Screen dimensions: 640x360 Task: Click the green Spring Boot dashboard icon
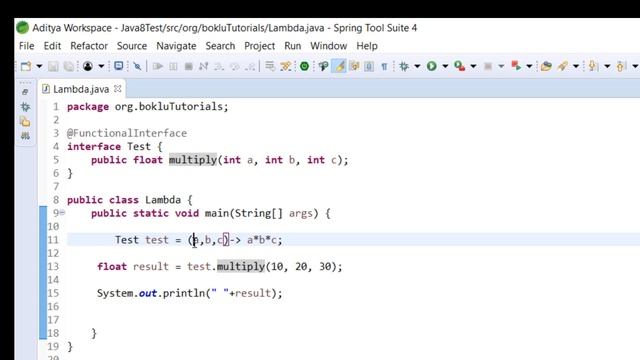tap(304, 66)
